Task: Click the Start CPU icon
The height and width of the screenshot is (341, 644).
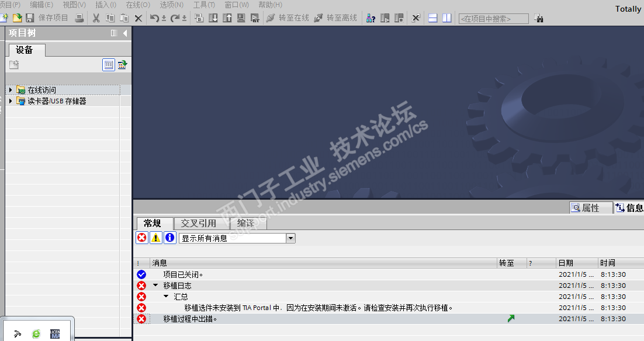Action: [385, 18]
